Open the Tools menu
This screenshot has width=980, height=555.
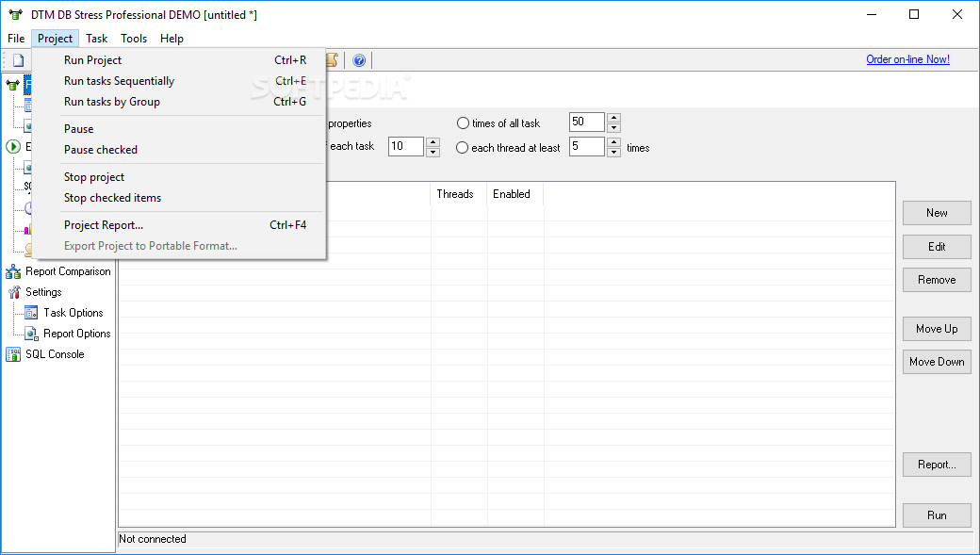(134, 39)
